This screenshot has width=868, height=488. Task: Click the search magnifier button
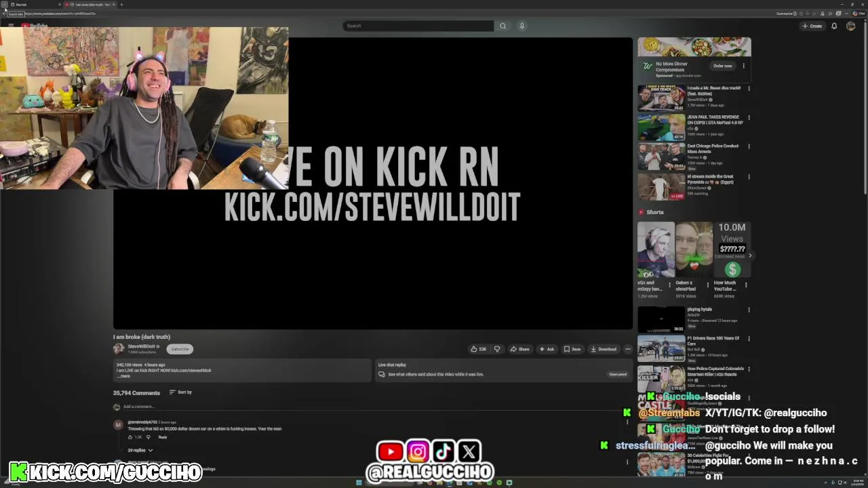point(502,26)
